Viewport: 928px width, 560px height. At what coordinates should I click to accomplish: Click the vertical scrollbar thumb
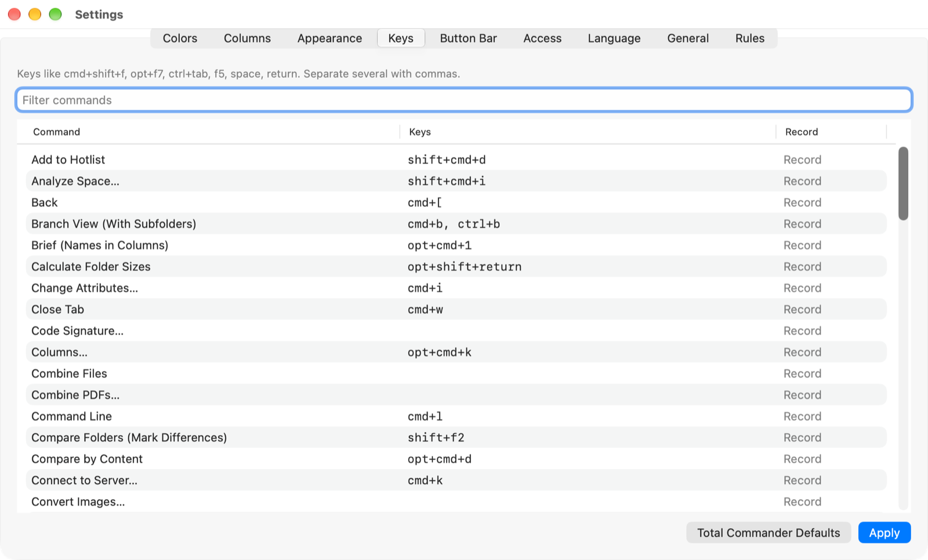pos(903,184)
